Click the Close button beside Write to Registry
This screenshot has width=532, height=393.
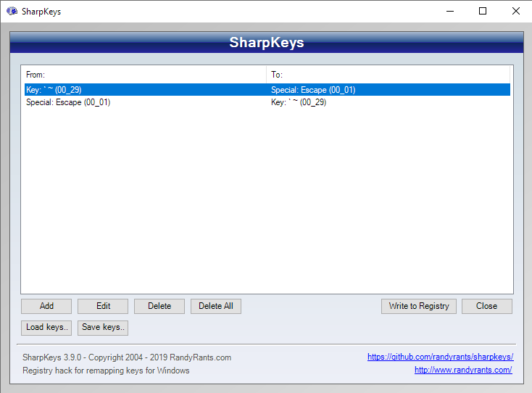click(487, 306)
